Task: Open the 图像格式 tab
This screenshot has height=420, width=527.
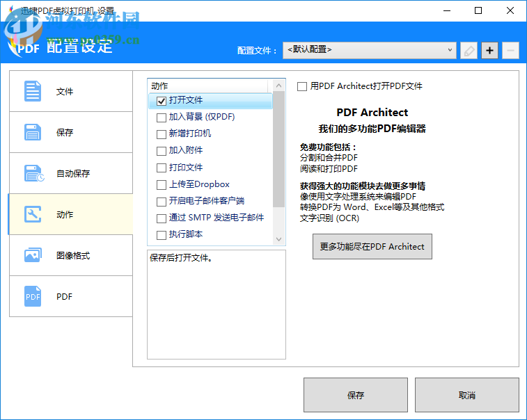Action: (x=71, y=255)
